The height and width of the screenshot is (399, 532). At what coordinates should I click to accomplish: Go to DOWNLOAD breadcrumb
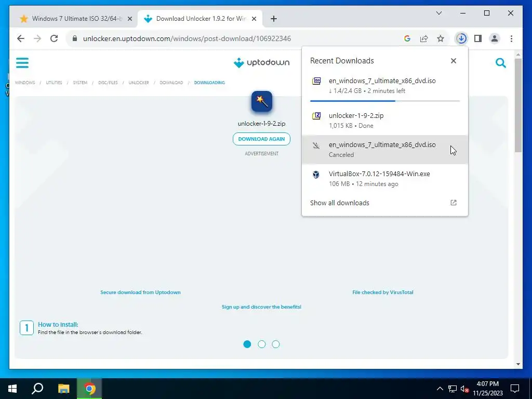click(x=171, y=83)
